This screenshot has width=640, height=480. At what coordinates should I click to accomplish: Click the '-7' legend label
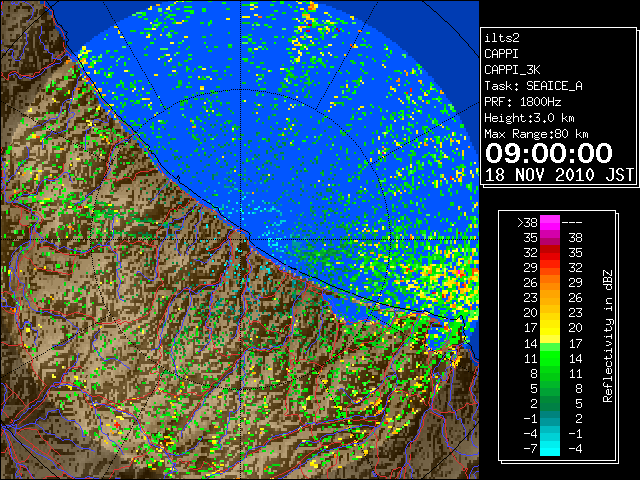click(530, 449)
